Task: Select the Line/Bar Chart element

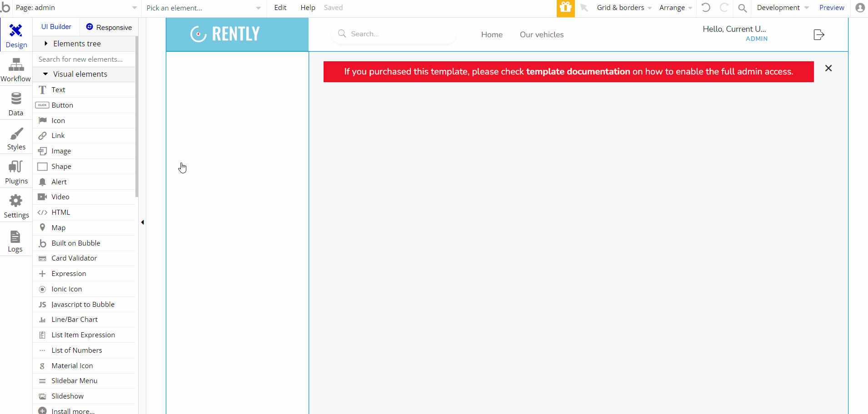Action: coord(85,320)
